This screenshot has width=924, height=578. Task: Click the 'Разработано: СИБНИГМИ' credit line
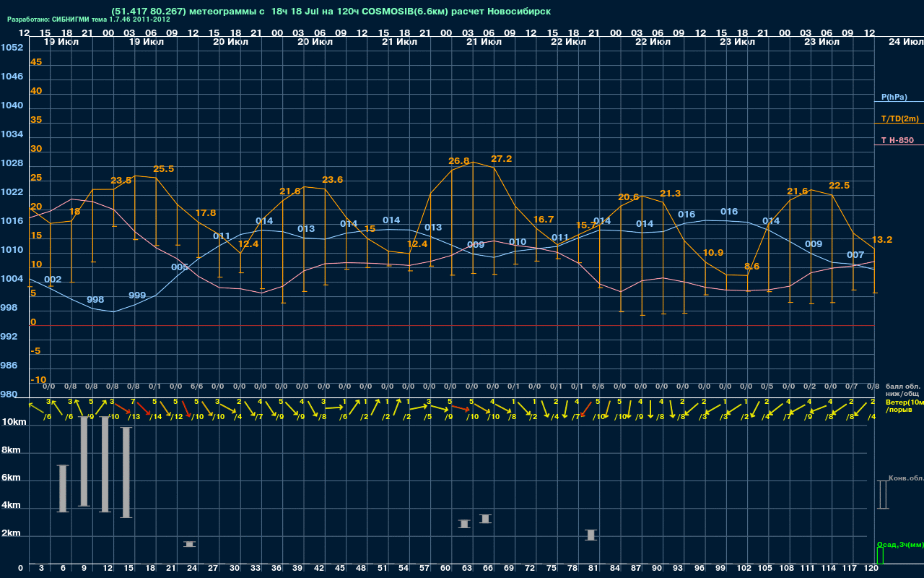(89, 20)
